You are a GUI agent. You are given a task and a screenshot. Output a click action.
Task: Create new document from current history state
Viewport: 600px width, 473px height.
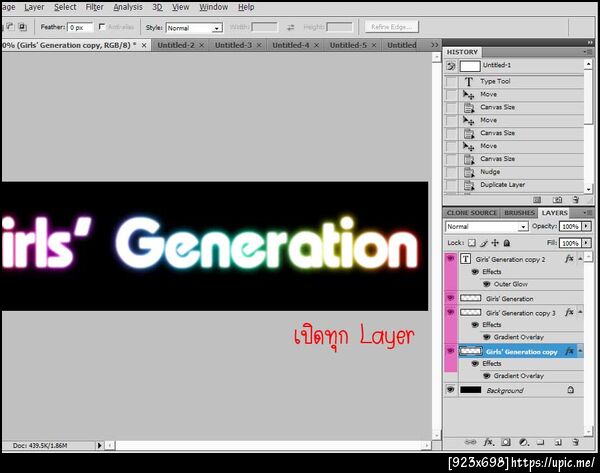click(537, 200)
